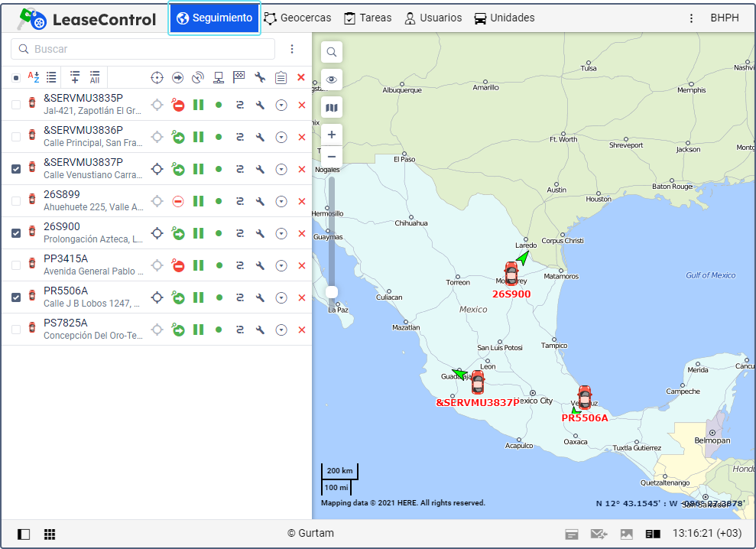Open the map layers selector icon
Screen dimensions: 756x549
(x=332, y=108)
